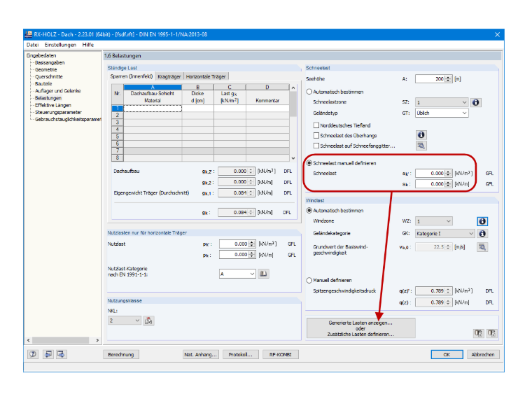The width and height of the screenshot is (532, 399).
Task: Select Auflager und Gelenke tree item
Action: [x=57, y=91]
